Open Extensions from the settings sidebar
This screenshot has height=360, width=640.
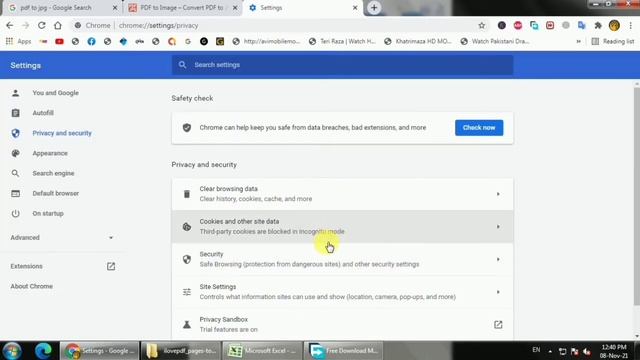[x=27, y=266]
